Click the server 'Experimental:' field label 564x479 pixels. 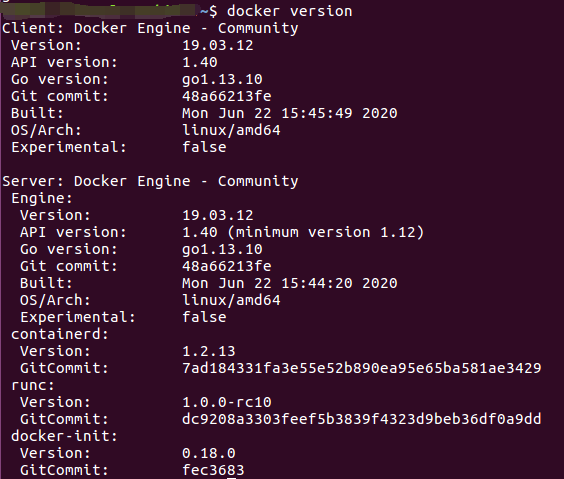[x=78, y=318]
